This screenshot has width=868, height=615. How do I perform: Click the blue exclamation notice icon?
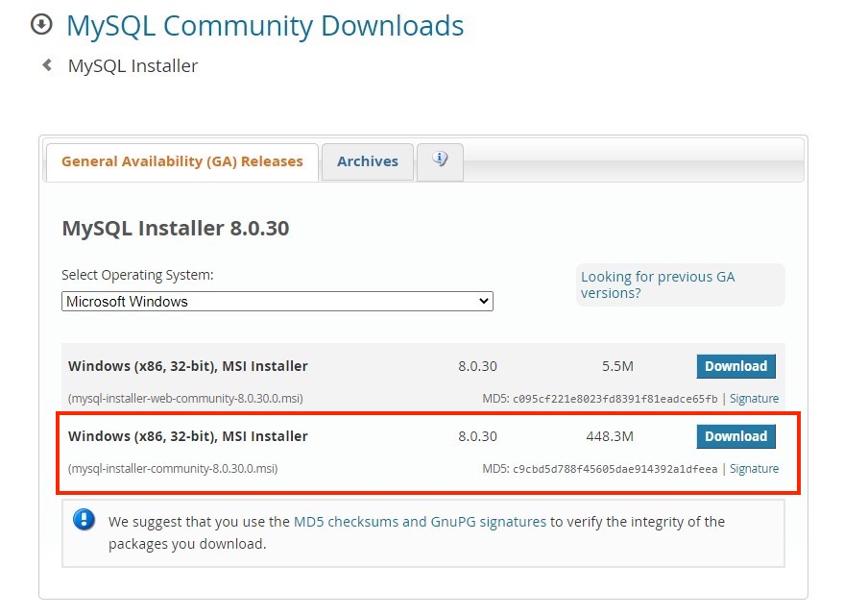(84, 520)
